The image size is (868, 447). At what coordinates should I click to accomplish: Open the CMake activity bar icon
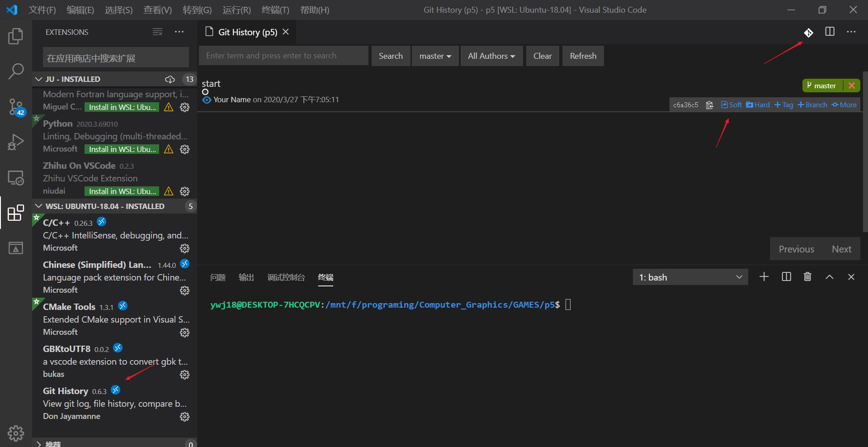pyautogui.click(x=16, y=248)
